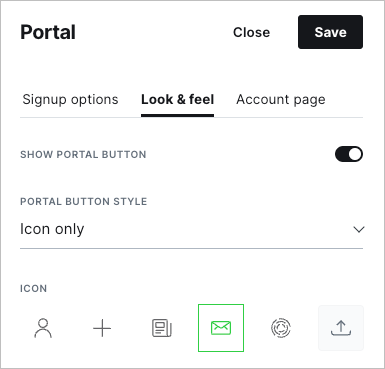Save the portal settings
This screenshot has height=369, width=385.
pos(330,32)
